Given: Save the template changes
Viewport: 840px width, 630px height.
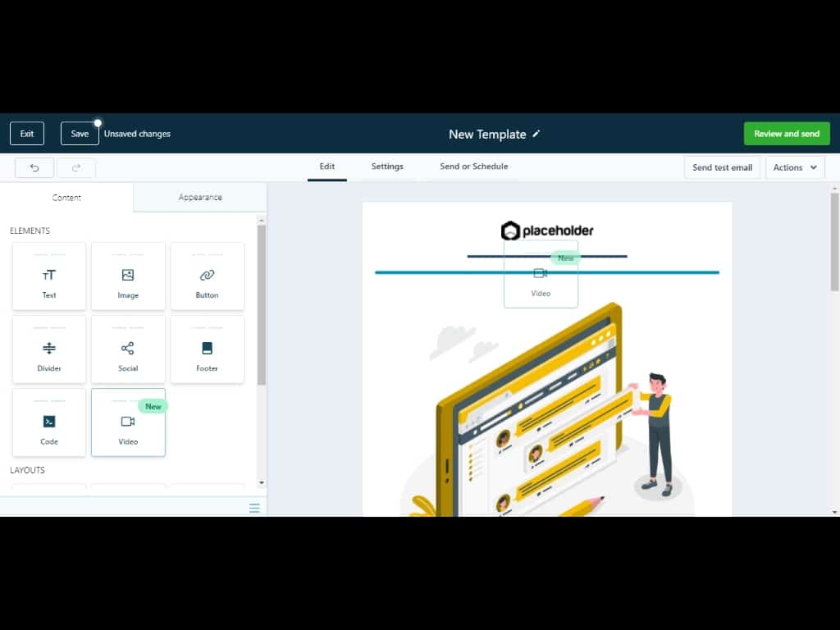Looking at the screenshot, I should 80,134.
